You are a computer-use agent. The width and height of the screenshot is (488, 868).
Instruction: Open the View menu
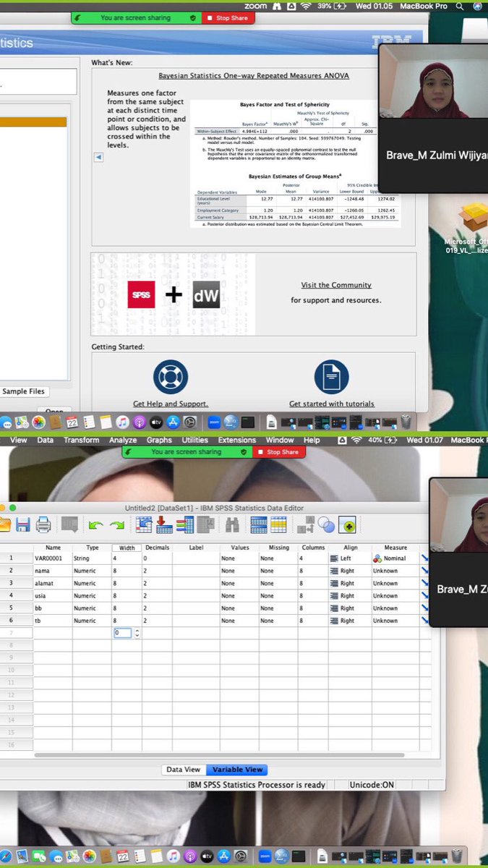click(19, 440)
